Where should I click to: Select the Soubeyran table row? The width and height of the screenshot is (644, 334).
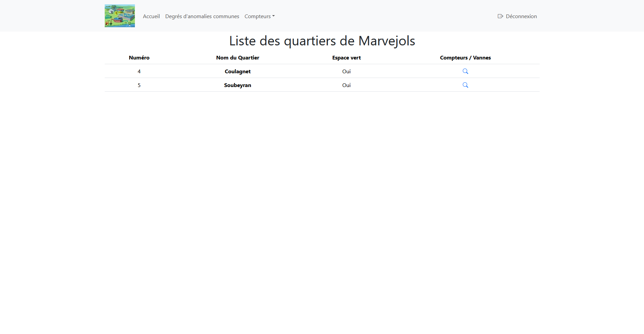click(238, 85)
